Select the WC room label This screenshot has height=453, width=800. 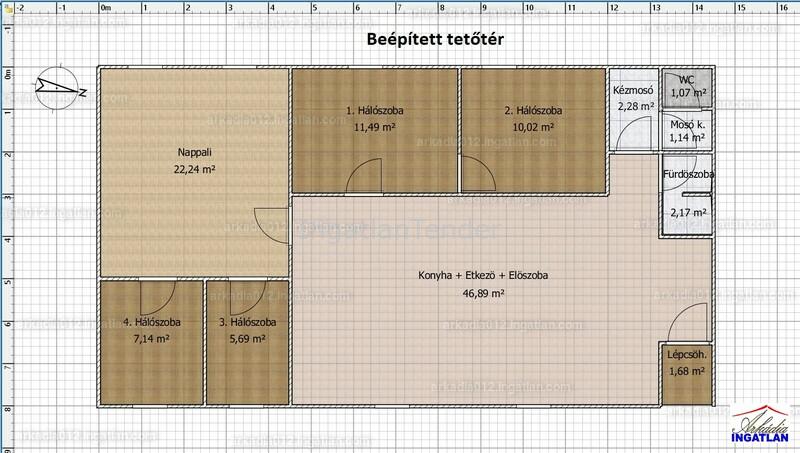coord(686,80)
